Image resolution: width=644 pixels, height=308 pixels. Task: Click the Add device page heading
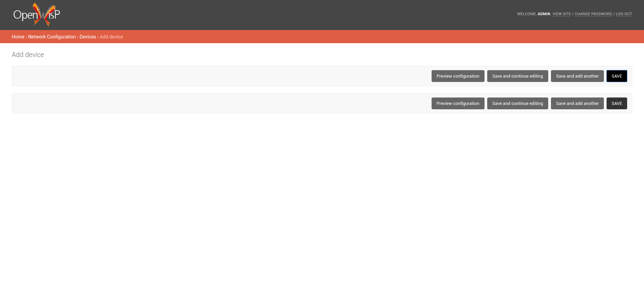click(x=28, y=54)
